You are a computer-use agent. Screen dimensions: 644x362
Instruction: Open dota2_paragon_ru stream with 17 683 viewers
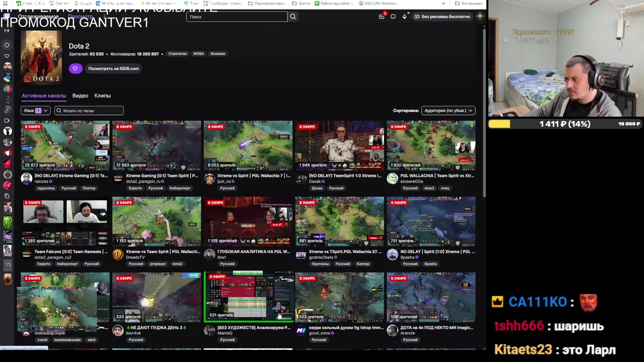[156, 145]
